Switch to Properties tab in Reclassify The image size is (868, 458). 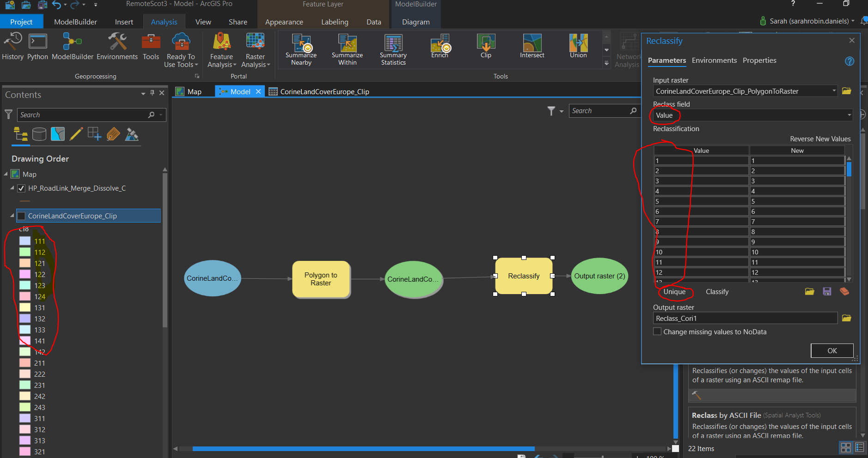[x=759, y=60]
